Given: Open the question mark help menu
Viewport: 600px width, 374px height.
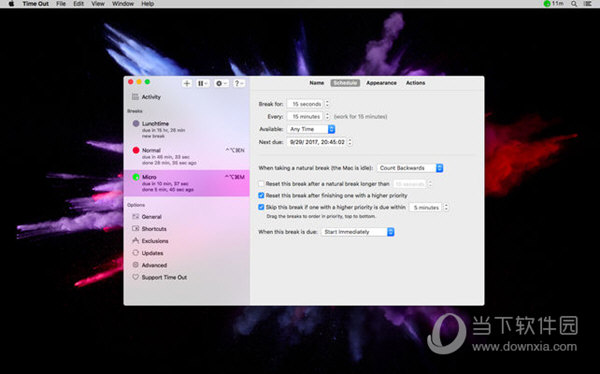Looking at the screenshot, I should (239, 83).
